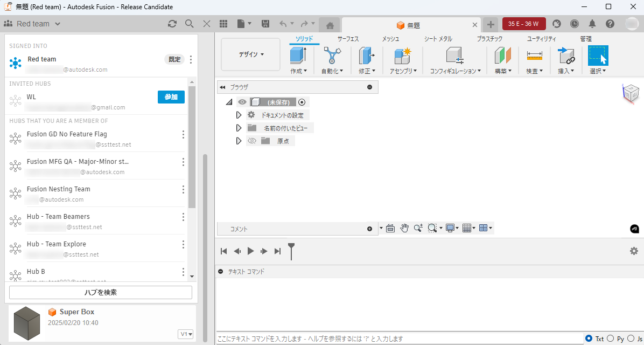This screenshot has width=644, height=345.
Task: Switch to the ユーティリティ tab
Action: coord(541,39)
